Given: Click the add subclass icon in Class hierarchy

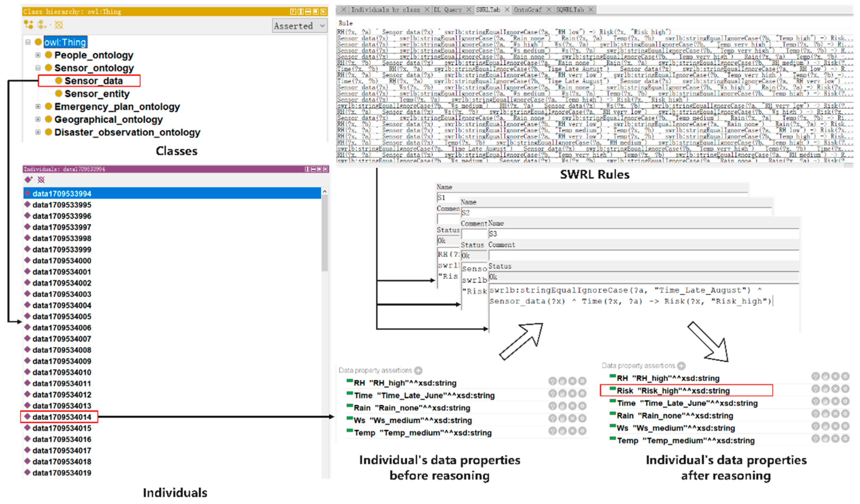Looking at the screenshot, I should tap(28, 25).
